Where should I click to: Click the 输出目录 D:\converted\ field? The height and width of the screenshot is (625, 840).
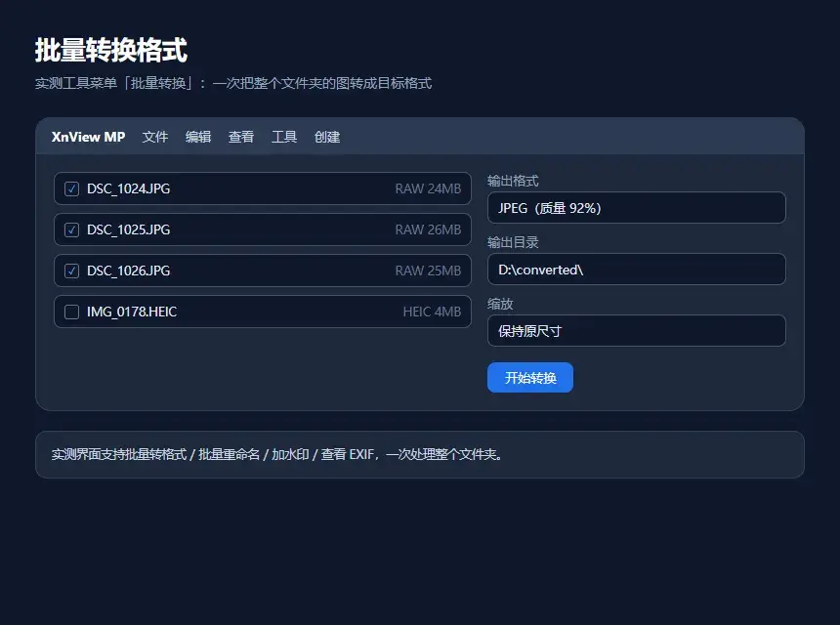pyautogui.click(x=637, y=270)
